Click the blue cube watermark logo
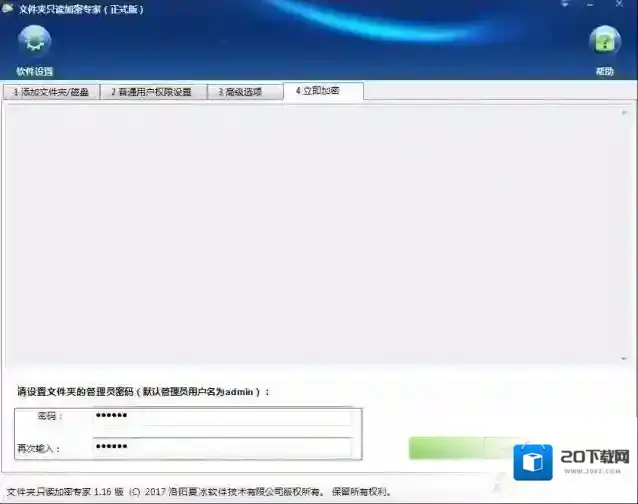Viewport: 638px width, 504px height. pyautogui.click(x=533, y=463)
